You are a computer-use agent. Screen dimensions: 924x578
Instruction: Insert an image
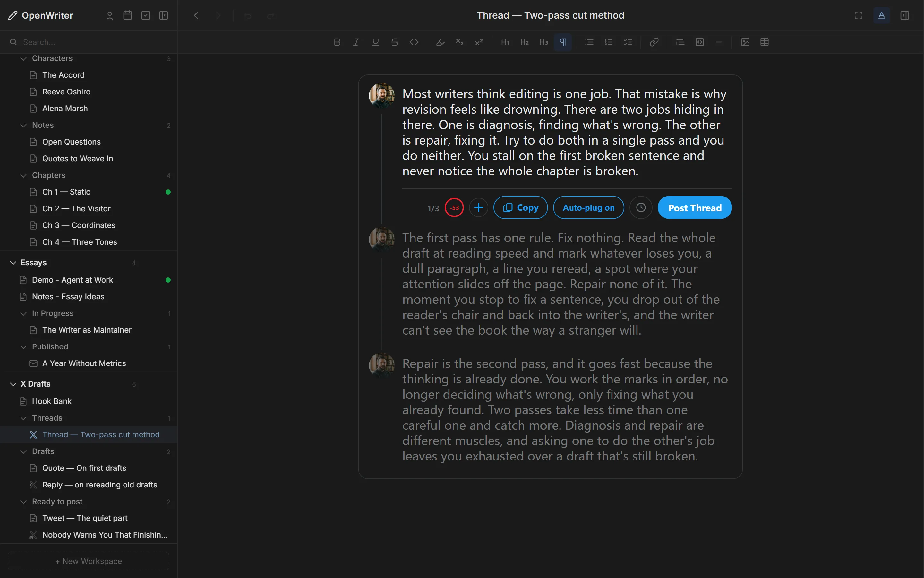[x=745, y=42]
